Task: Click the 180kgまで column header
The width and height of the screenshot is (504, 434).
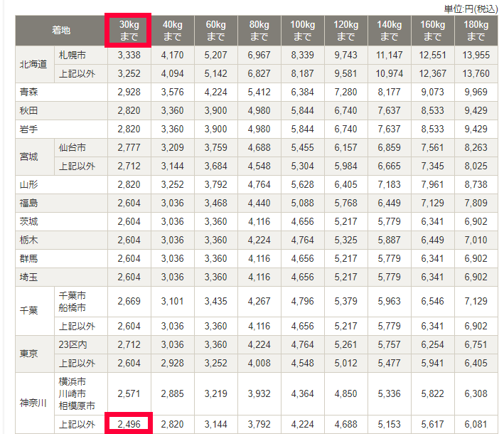Action: click(x=476, y=31)
